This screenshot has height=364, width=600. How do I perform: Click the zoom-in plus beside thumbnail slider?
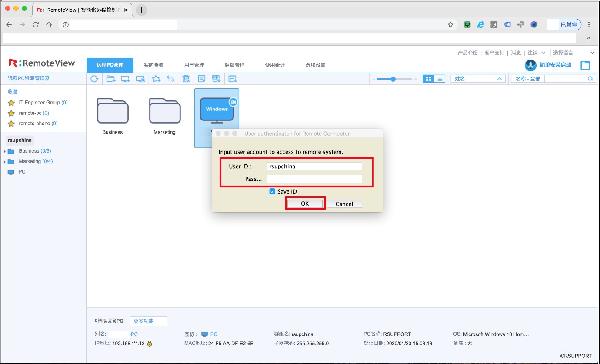tap(416, 79)
